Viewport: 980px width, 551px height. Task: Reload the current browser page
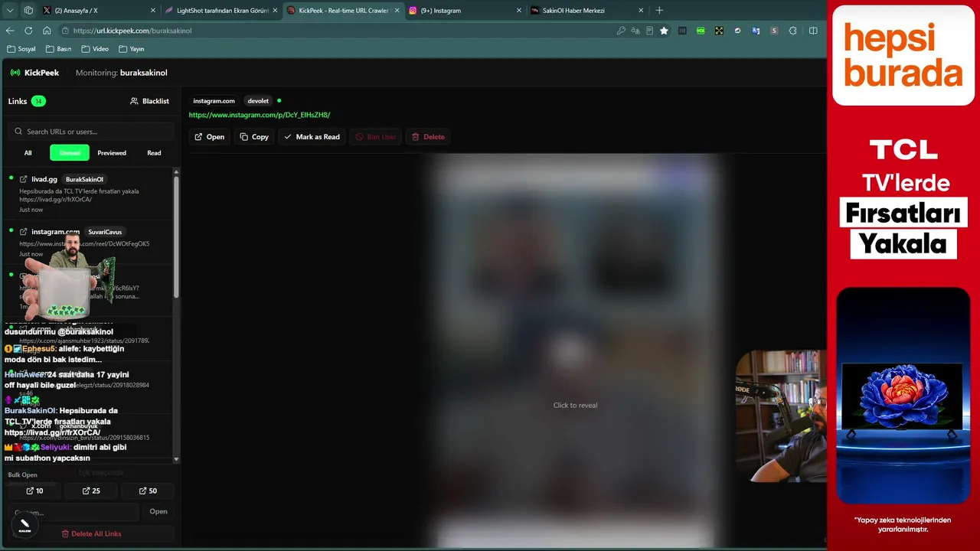coord(28,31)
